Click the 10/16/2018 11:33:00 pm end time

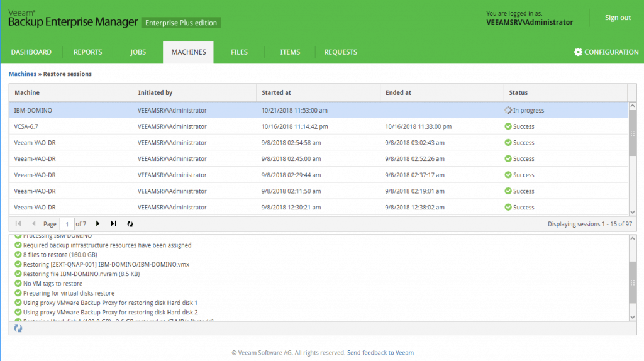click(x=418, y=126)
